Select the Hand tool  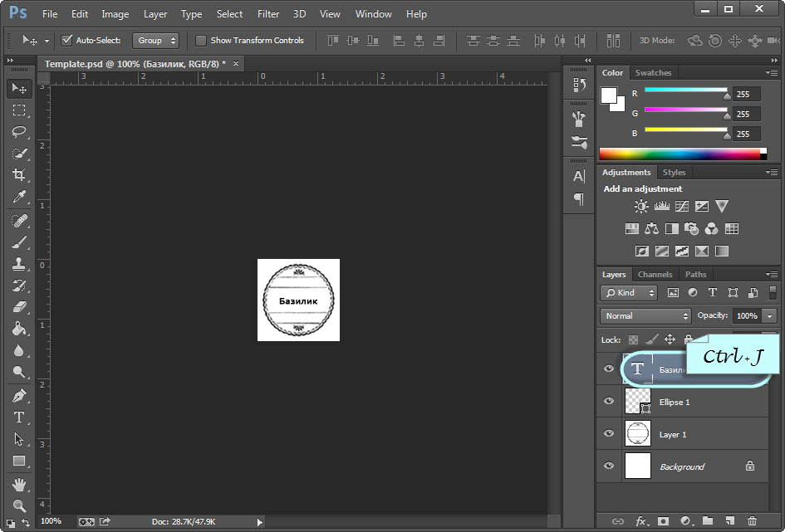(x=18, y=484)
